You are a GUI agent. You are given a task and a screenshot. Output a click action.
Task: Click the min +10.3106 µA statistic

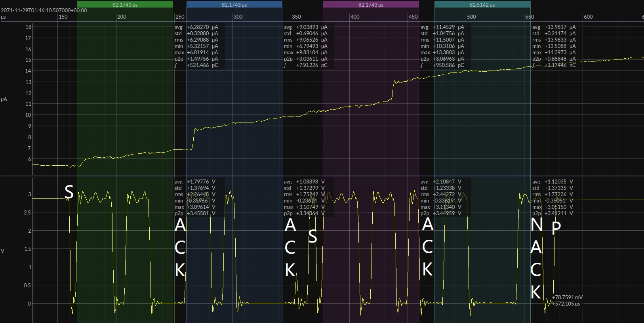(x=442, y=46)
